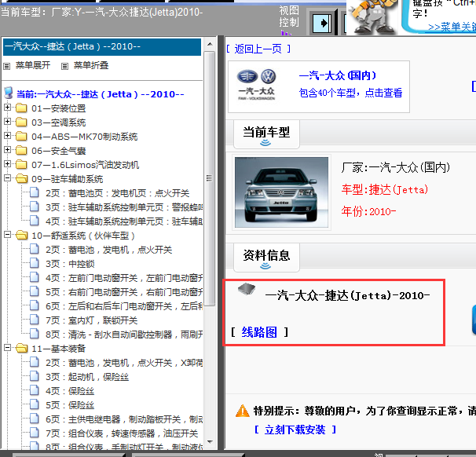This screenshot has height=457, width=476.
Task: Click the computer icon beside 当前:一汽大众
Action: pyautogui.click(x=9, y=93)
